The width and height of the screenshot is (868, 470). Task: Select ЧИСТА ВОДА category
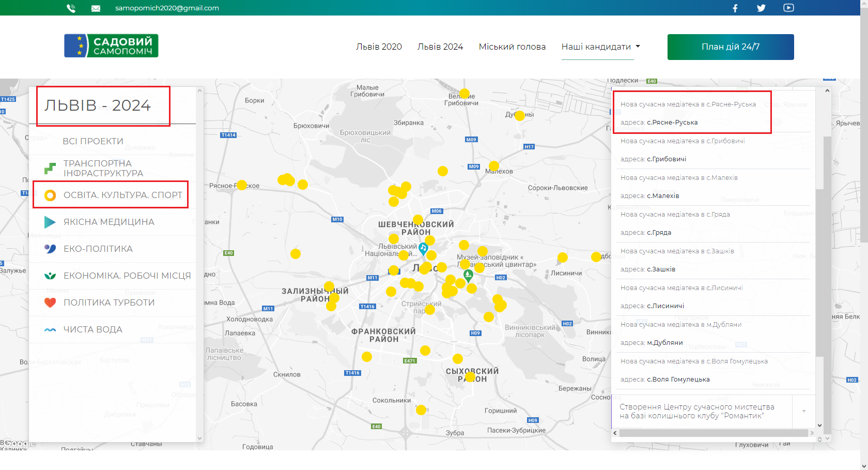pyautogui.click(x=93, y=329)
